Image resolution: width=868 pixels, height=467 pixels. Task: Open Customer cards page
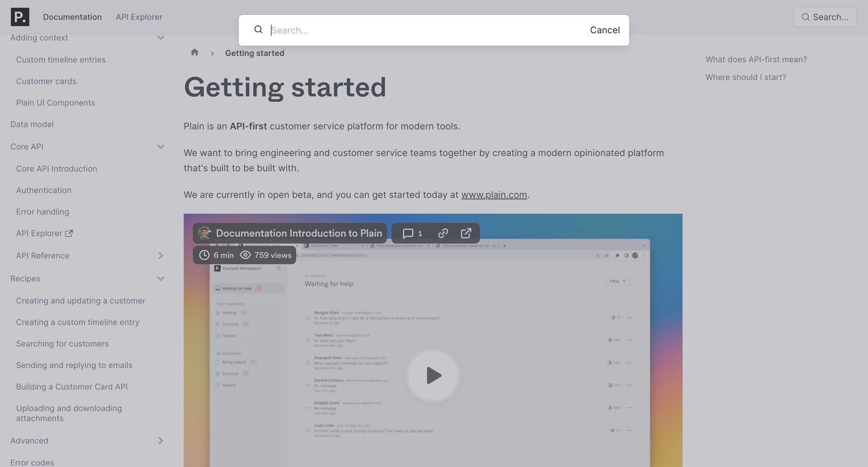46,81
